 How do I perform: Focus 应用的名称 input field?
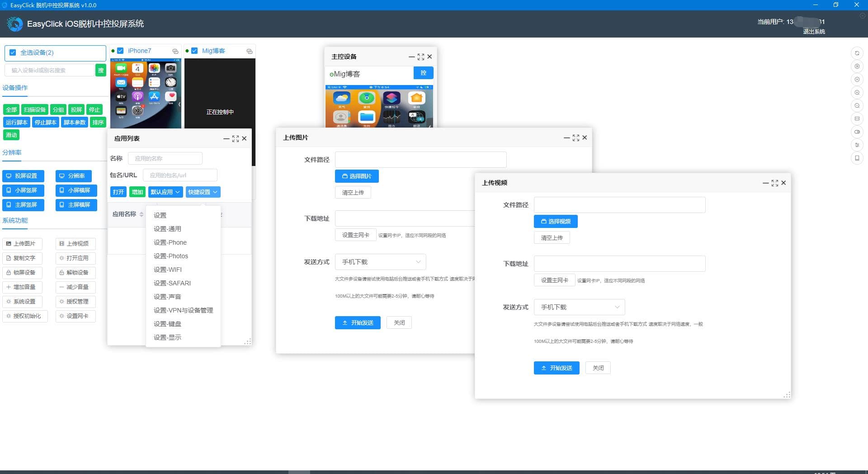165,159
